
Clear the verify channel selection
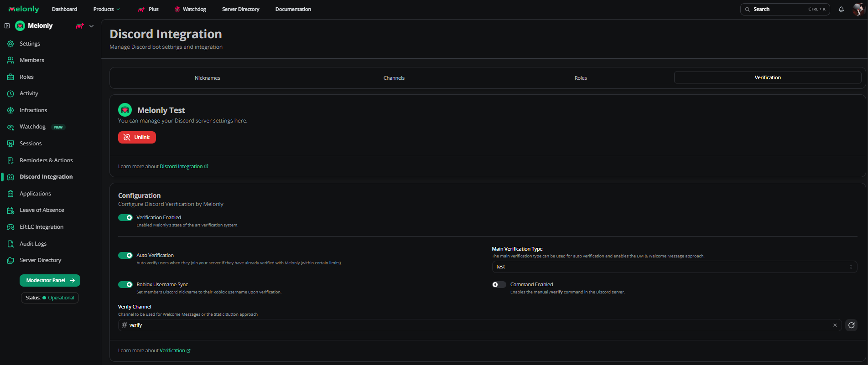pos(835,325)
